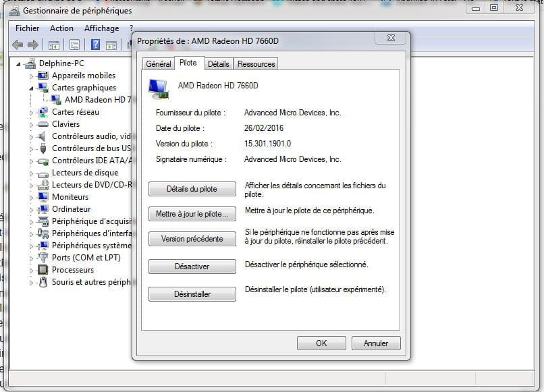The image size is (544, 392).
Task: Click the driver date value 26/02/2016
Action: point(264,128)
